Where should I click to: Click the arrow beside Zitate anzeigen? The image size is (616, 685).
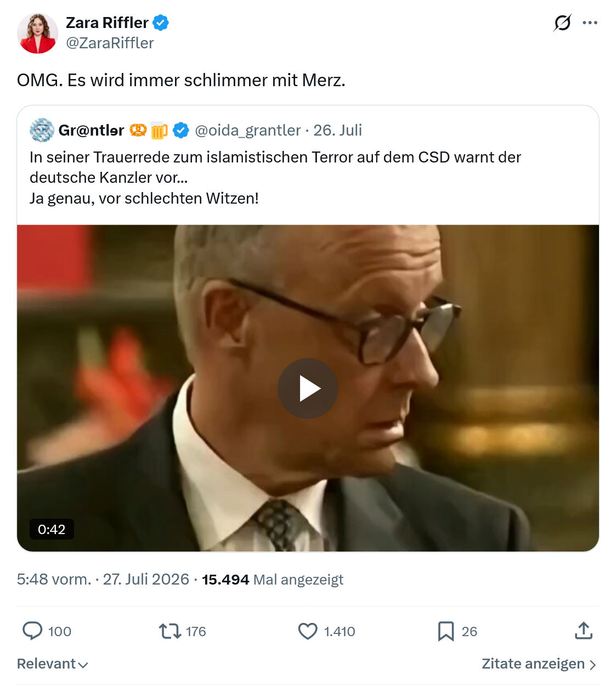(592, 665)
